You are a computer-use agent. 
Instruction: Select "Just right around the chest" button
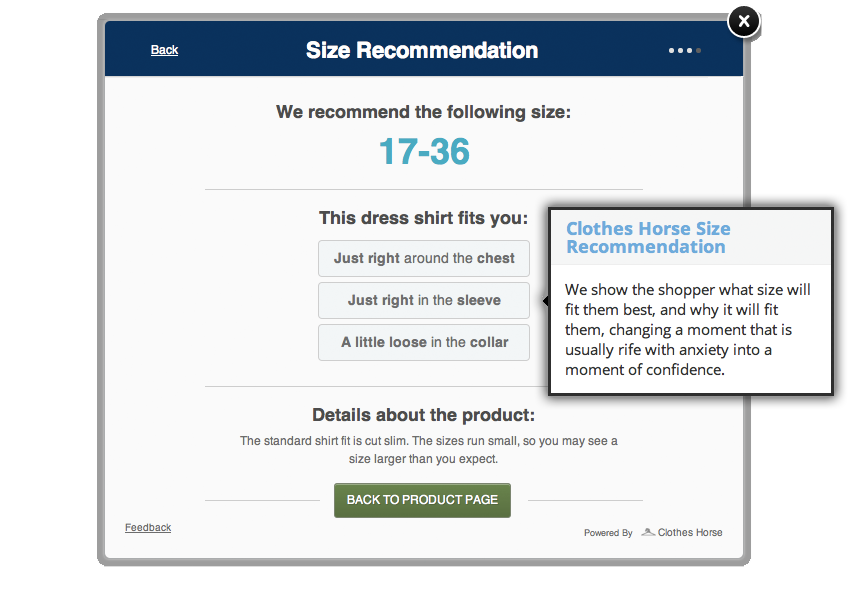(424, 258)
